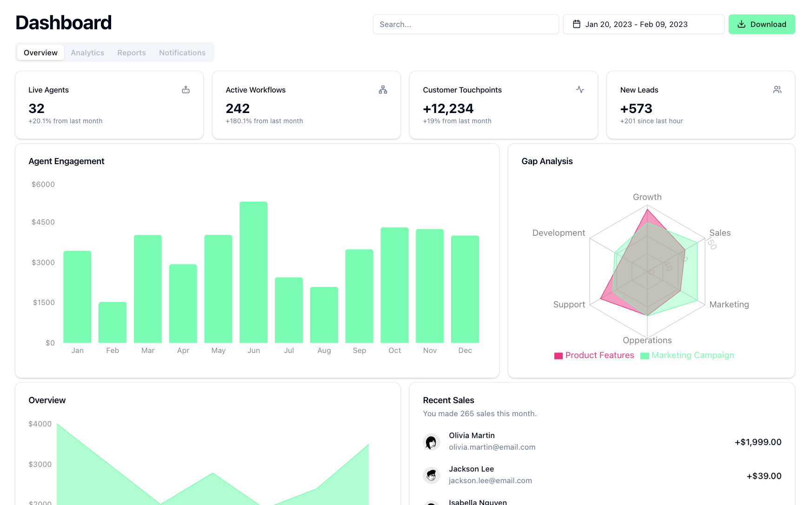Image resolution: width=812 pixels, height=505 pixels.
Task: Click the Jan bar in Agent Engagement chart
Action: 77,297
